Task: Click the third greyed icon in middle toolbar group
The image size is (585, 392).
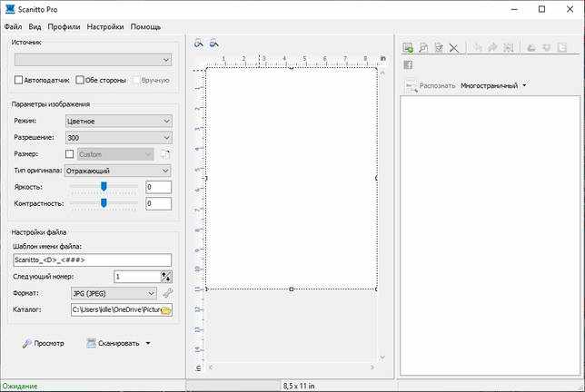Action: click(x=508, y=47)
